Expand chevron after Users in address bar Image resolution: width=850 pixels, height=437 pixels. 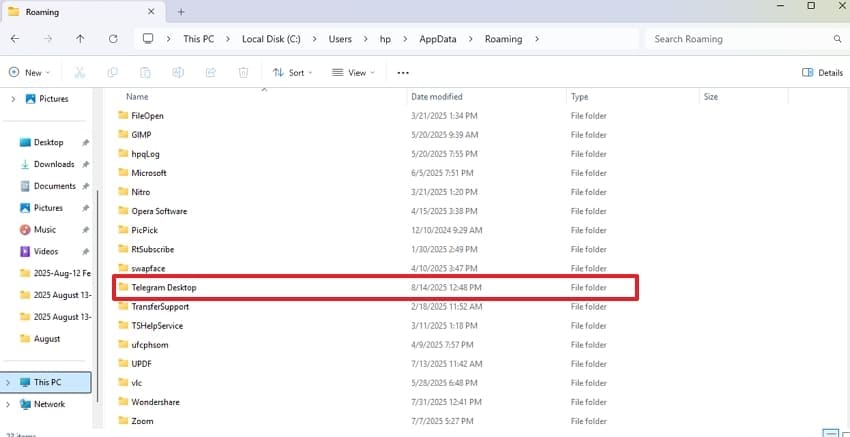[x=366, y=39]
